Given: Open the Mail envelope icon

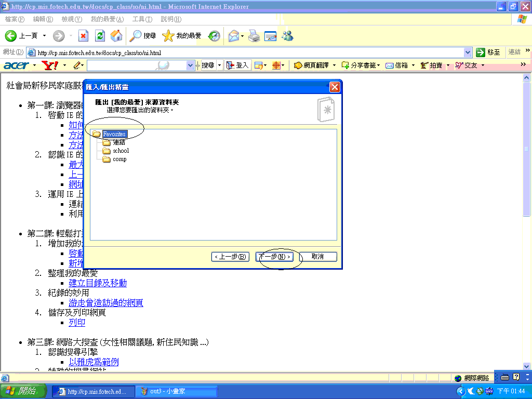Looking at the screenshot, I should 233,36.
